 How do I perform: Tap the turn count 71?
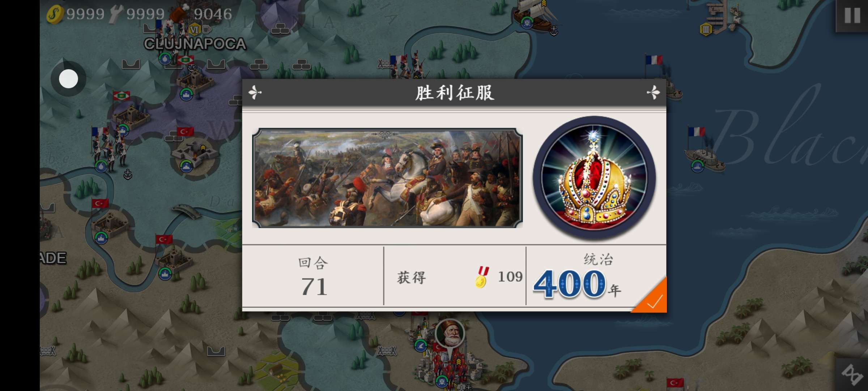314,287
